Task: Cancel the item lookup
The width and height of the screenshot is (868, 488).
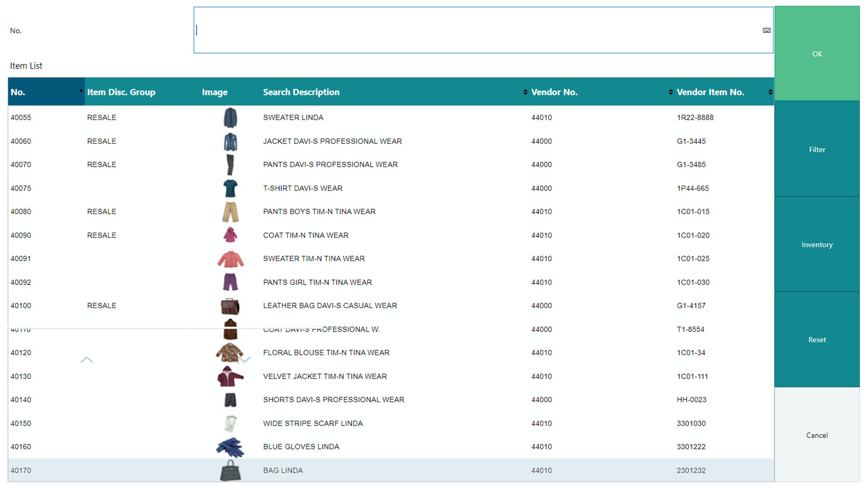Action: click(817, 435)
